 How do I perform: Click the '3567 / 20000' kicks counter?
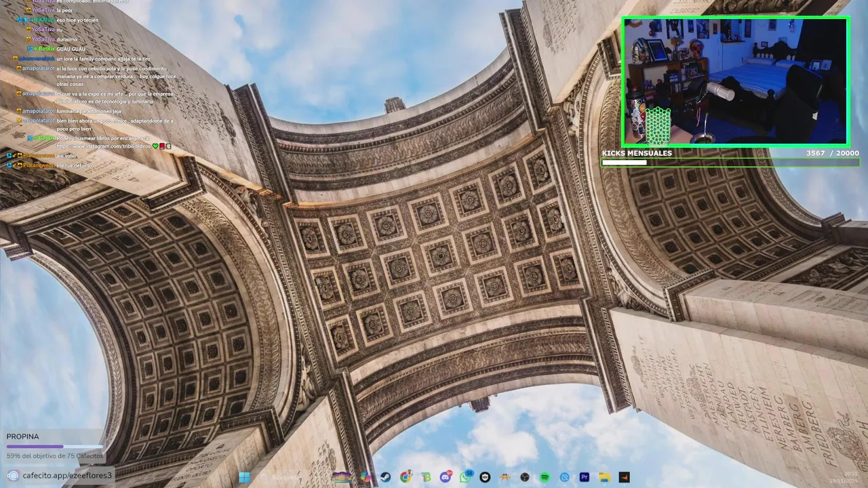coord(832,153)
